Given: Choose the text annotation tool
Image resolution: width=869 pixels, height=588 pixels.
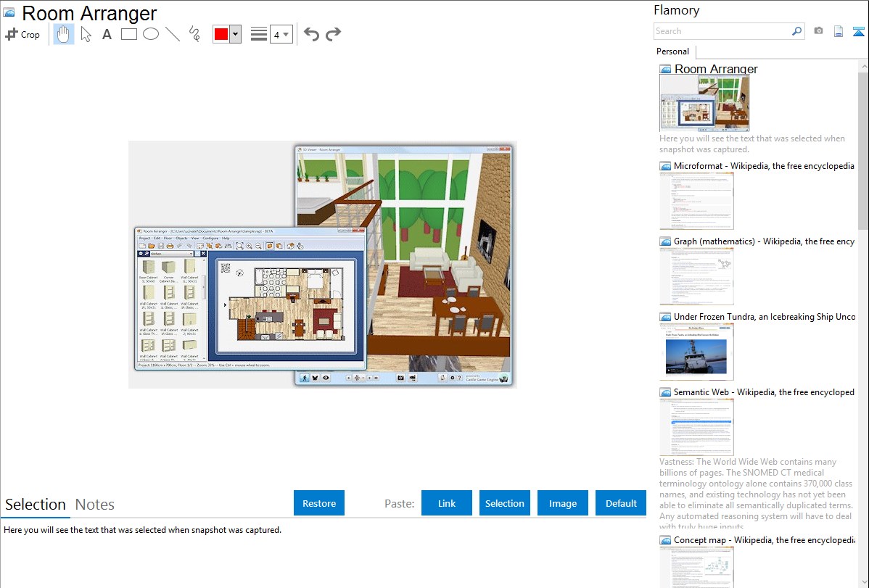Looking at the screenshot, I should (107, 34).
